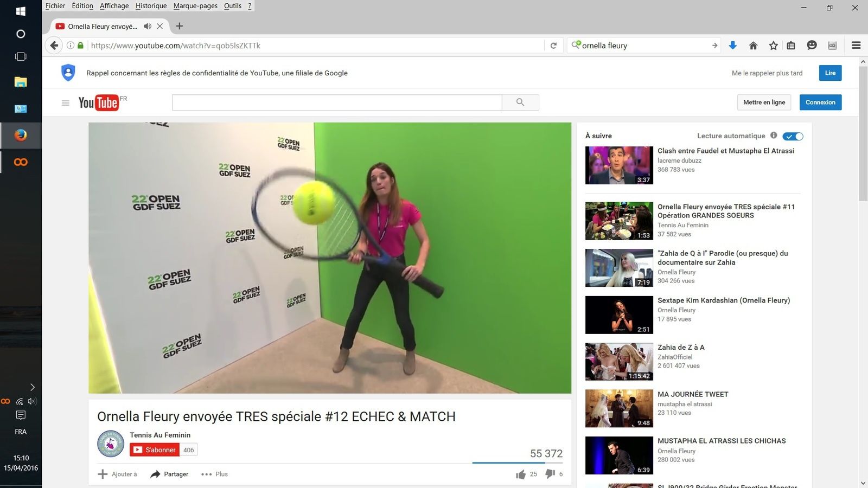
Task: Submit search with the go arrow
Action: pyautogui.click(x=714, y=46)
